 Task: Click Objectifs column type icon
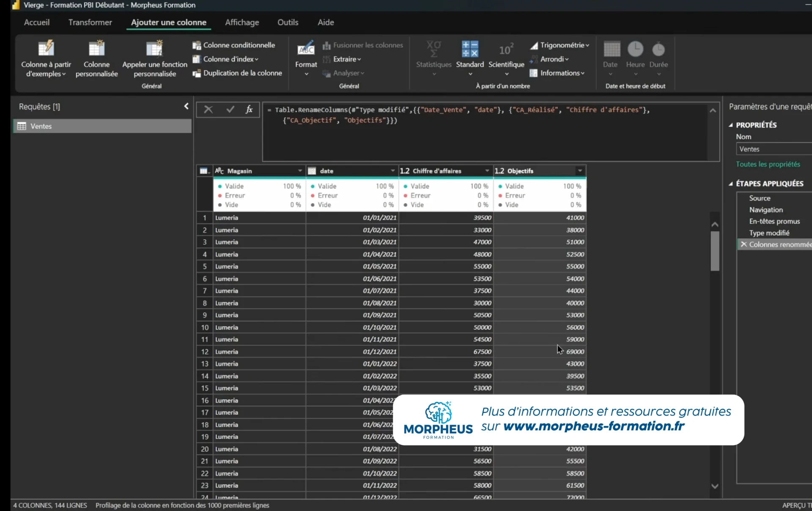pyautogui.click(x=499, y=171)
